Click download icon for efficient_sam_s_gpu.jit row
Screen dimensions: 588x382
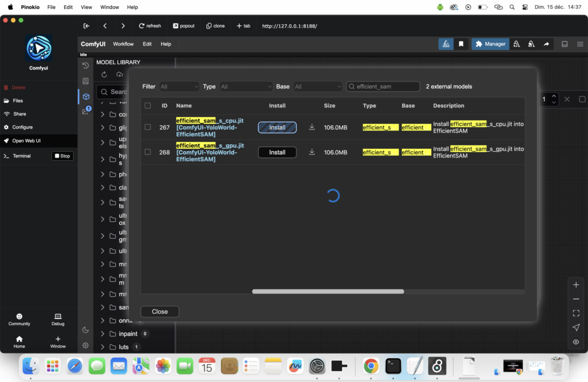click(312, 152)
